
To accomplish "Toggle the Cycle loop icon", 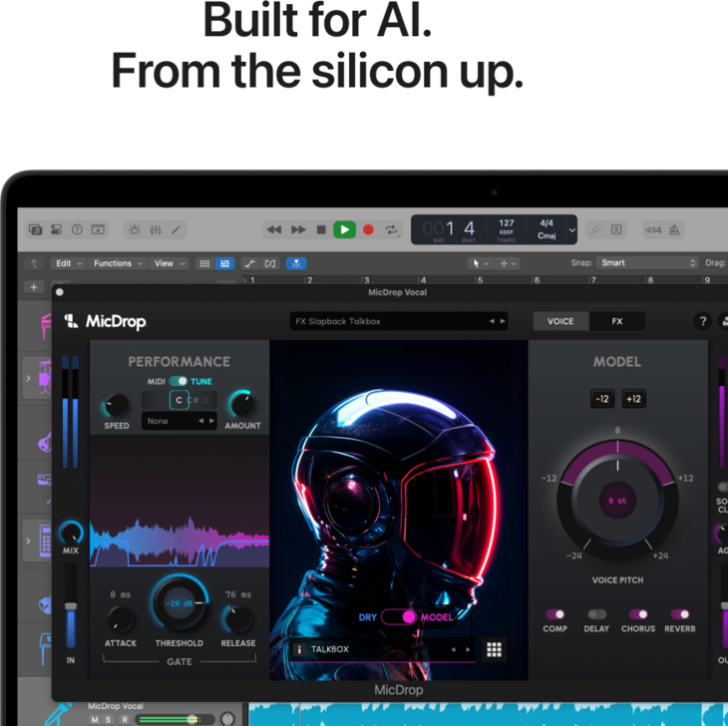I will [392, 229].
